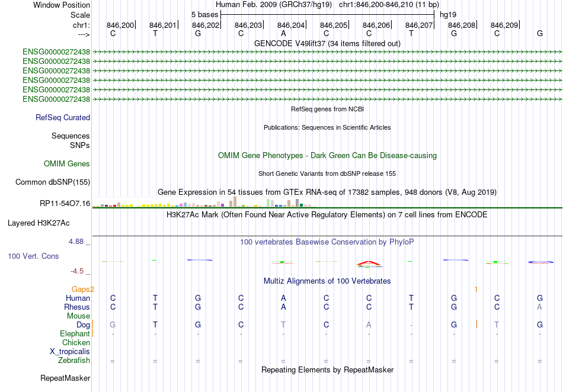The height and width of the screenshot is (392, 563).
Task: Open 'Repeating Elements by RepeatMasker' track title
Action: pos(327,369)
